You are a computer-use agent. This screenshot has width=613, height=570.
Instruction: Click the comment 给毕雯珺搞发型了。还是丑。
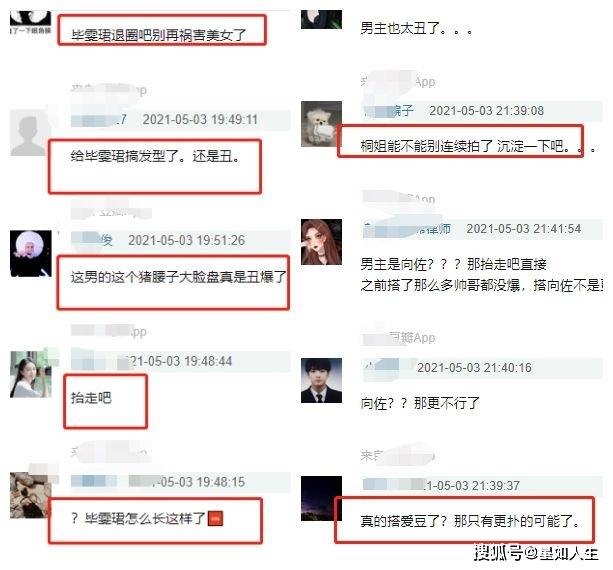155,156
